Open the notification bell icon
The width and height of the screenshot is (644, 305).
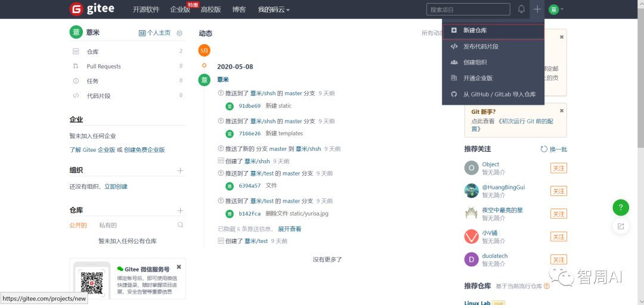(521, 9)
